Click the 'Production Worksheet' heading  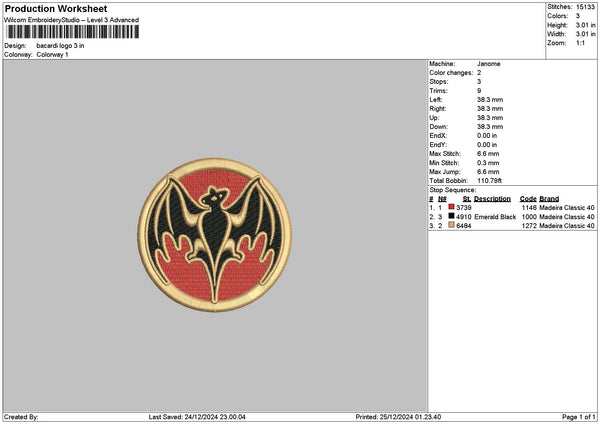coord(56,9)
